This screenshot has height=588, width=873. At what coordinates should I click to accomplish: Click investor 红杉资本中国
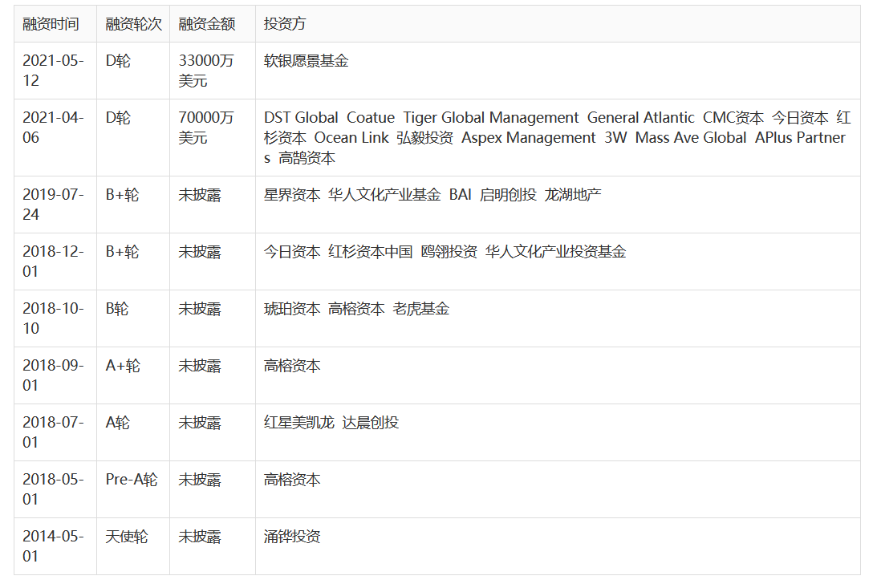370,252
